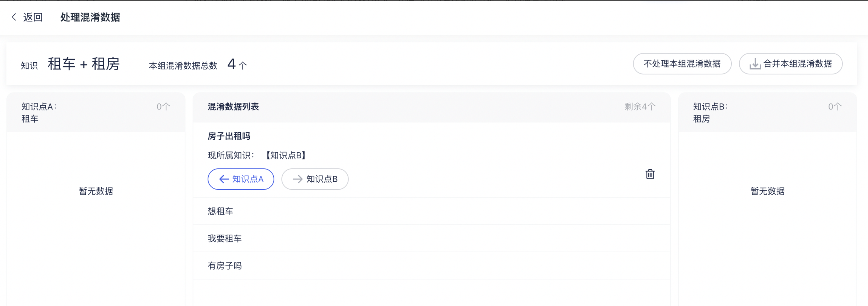The width and height of the screenshot is (868, 306).
Task: Expand the 想租车 list item
Action: click(x=431, y=211)
